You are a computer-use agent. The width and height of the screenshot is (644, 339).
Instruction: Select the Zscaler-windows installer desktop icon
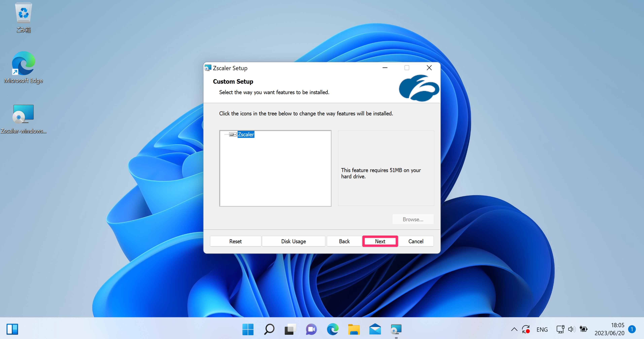[x=24, y=119]
